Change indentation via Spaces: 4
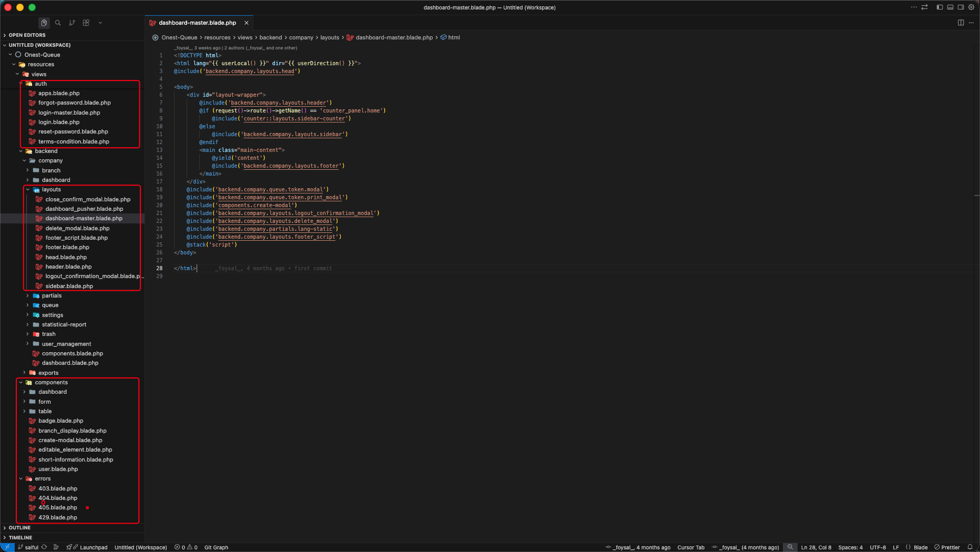The image size is (980, 552). 850,547
